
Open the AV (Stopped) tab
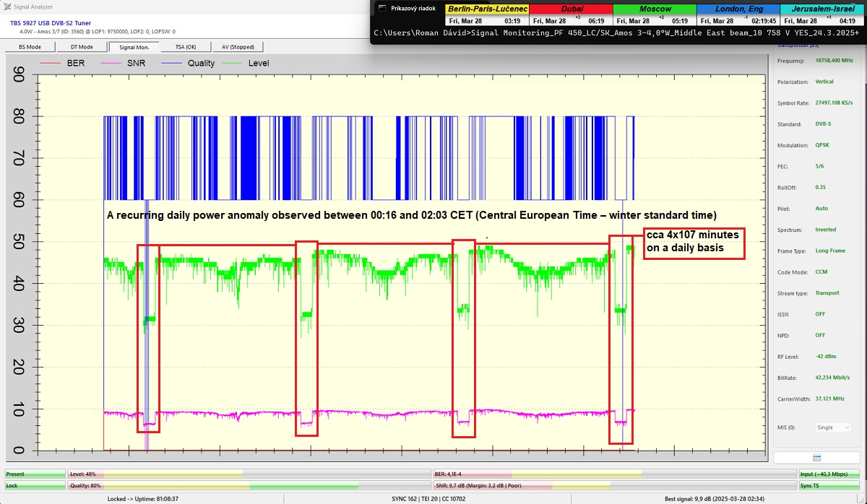pyautogui.click(x=236, y=47)
